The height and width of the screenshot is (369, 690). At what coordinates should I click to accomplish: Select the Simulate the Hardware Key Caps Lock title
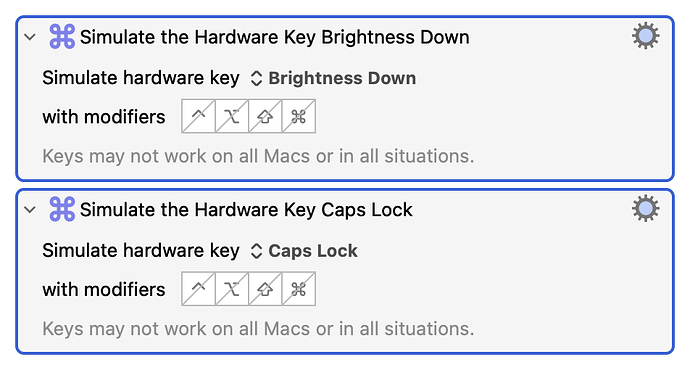point(246,210)
